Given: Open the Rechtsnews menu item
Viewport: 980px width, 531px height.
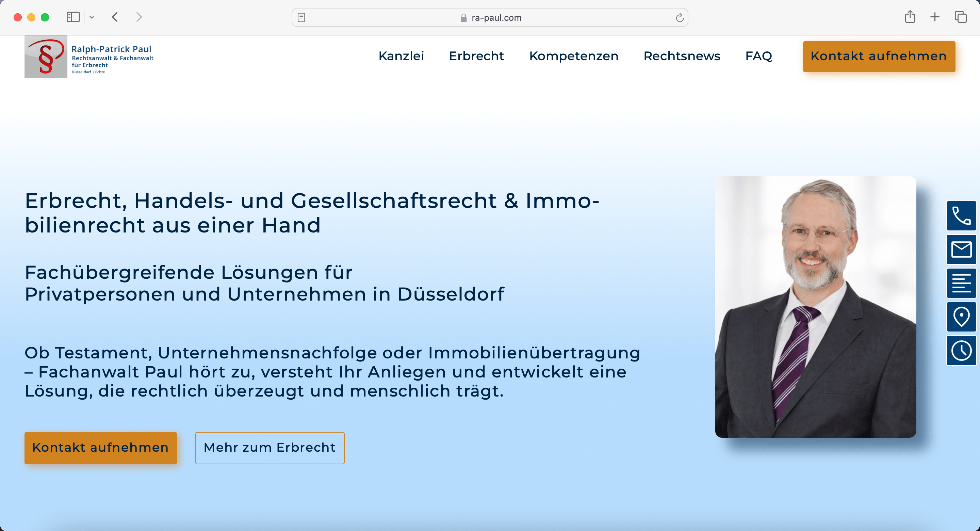Looking at the screenshot, I should tap(682, 56).
